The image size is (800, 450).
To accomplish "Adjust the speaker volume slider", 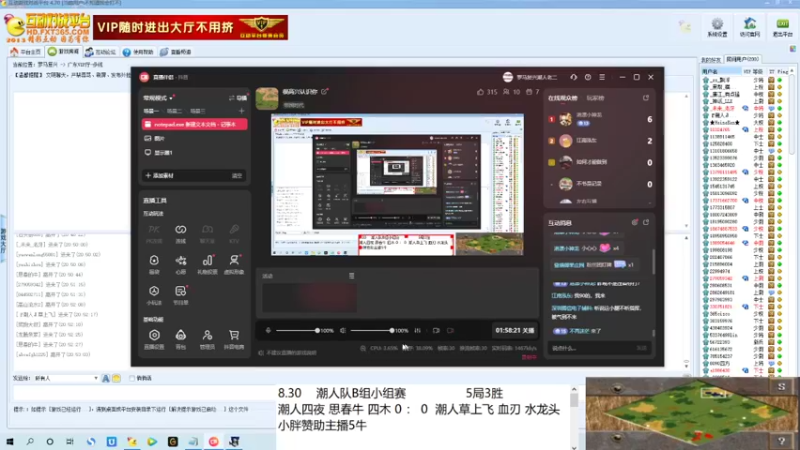I will point(371,331).
